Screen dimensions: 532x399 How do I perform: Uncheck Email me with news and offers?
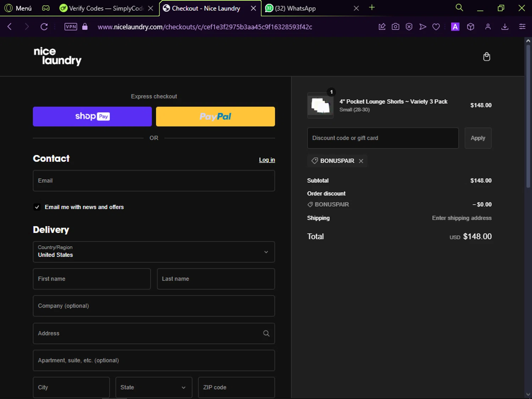tap(37, 207)
